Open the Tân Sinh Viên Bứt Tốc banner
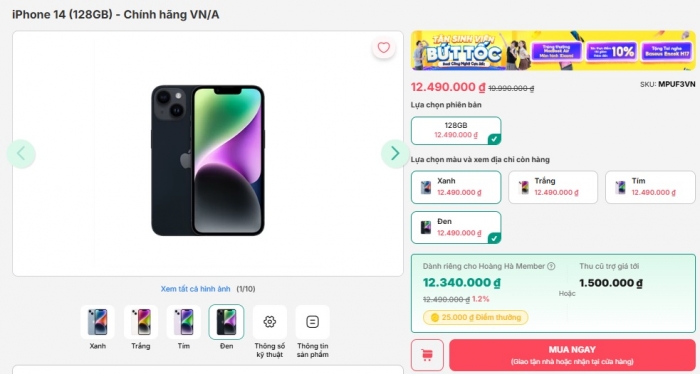This screenshot has width=700, height=374. click(553, 50)
